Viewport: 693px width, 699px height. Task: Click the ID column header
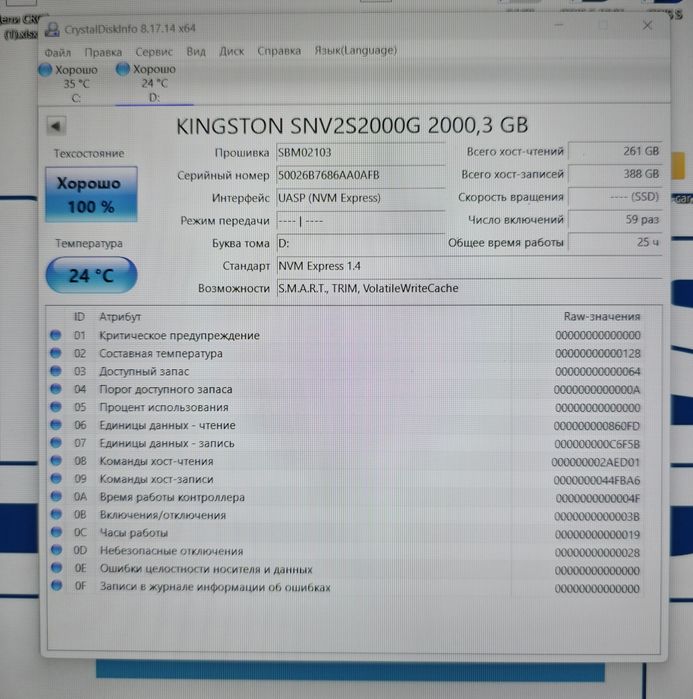(x=79, y=317)
